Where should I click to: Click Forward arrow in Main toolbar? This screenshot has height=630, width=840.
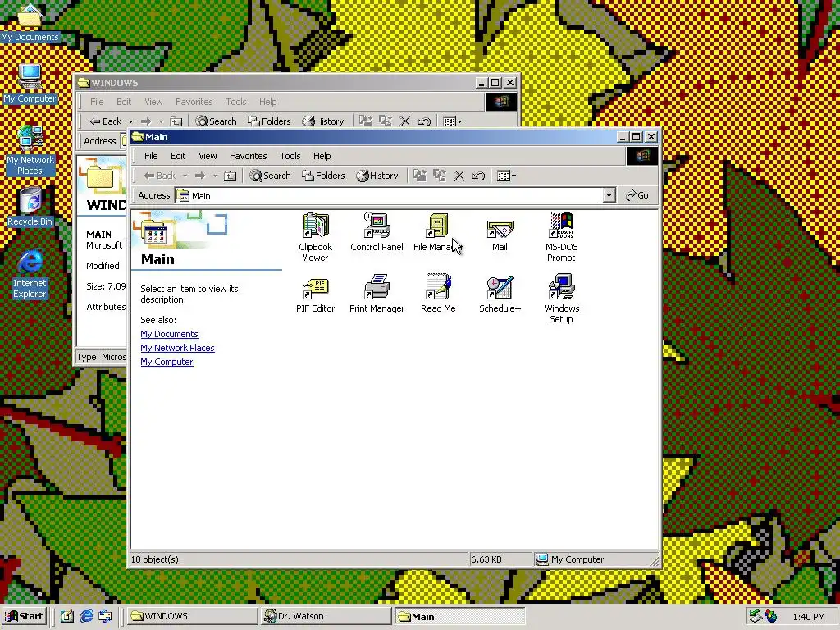pos(200,176)
